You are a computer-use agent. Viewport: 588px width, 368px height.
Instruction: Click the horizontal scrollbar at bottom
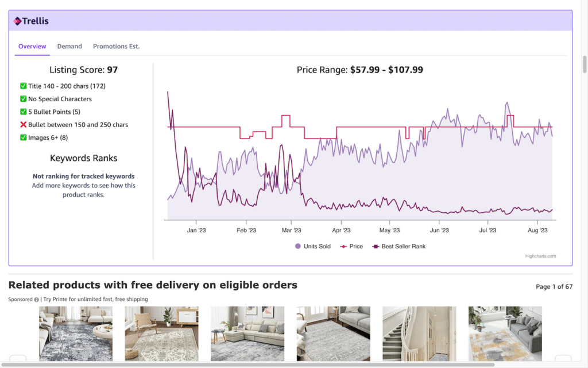tap(247, 365)
